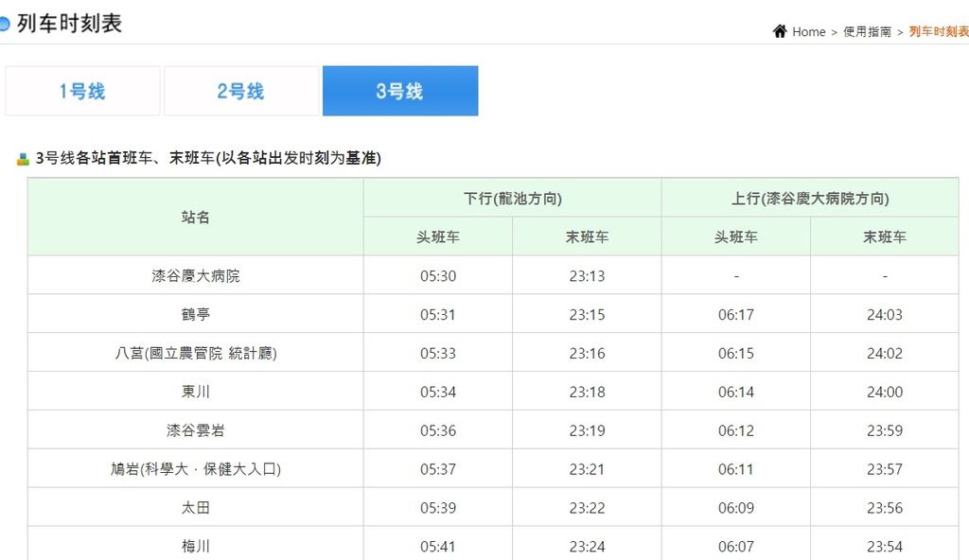Select the 東川 station name
The image size is (969, 560).
(195, 392)
